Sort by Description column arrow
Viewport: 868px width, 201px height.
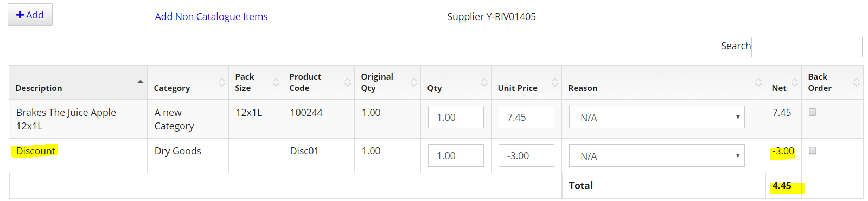[x=140, y=82]
